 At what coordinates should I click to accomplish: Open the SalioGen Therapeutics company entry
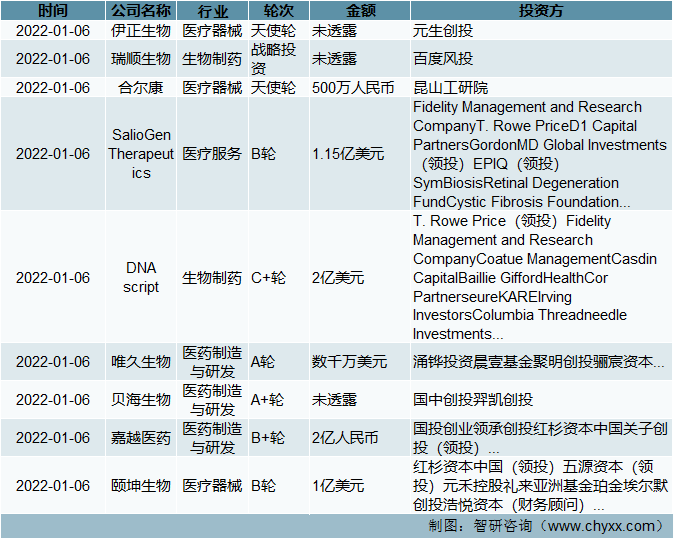(x=141, y=154)
